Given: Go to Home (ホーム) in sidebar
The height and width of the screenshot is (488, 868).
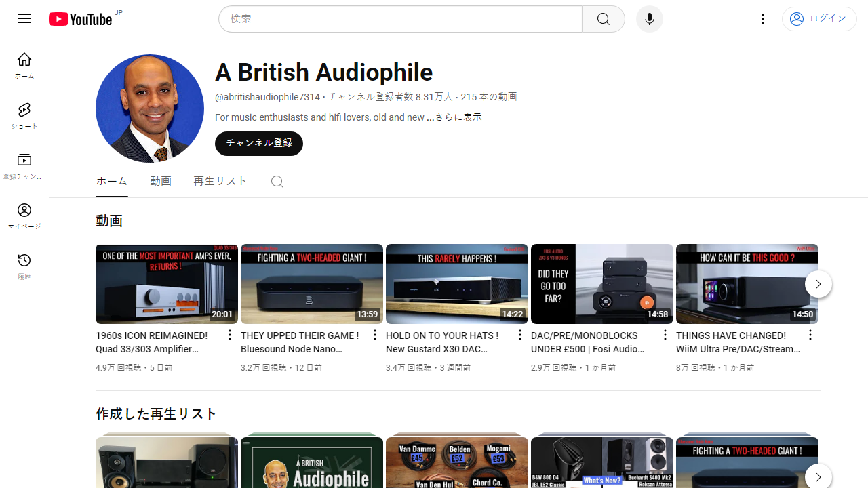Looking at the screenshot, I should [24, 66].
